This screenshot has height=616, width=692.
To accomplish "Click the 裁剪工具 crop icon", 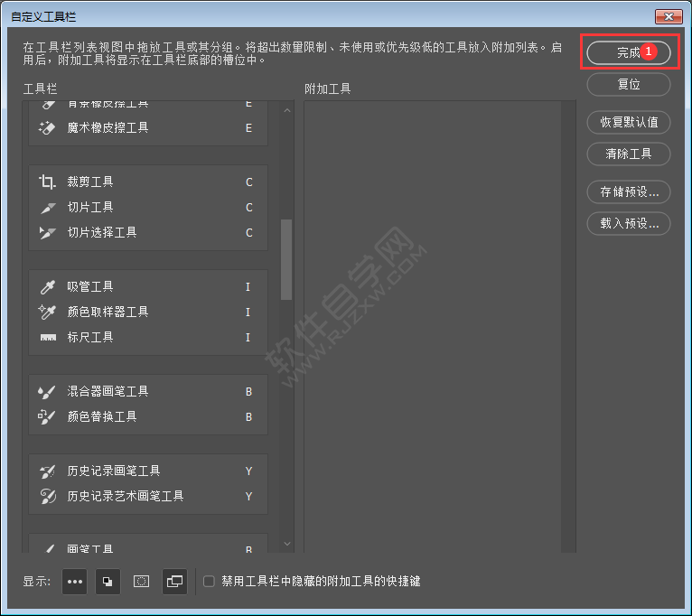I will pos(47,182).
